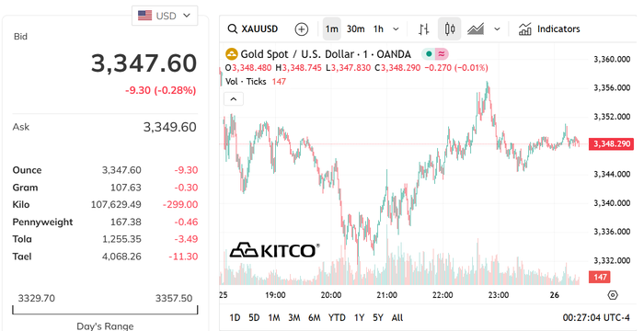Open Indicators panel

tap(549, 29)
